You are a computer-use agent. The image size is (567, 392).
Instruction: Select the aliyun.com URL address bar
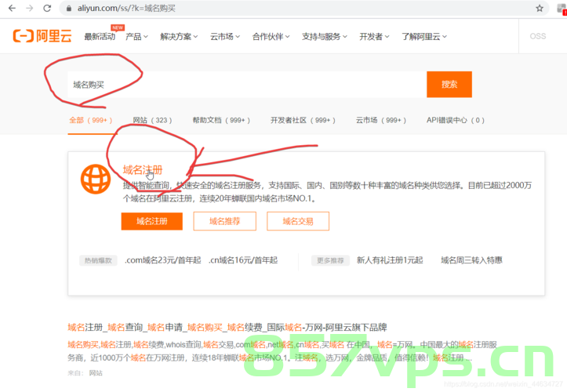pyautogui.click(x=303, y=9)
